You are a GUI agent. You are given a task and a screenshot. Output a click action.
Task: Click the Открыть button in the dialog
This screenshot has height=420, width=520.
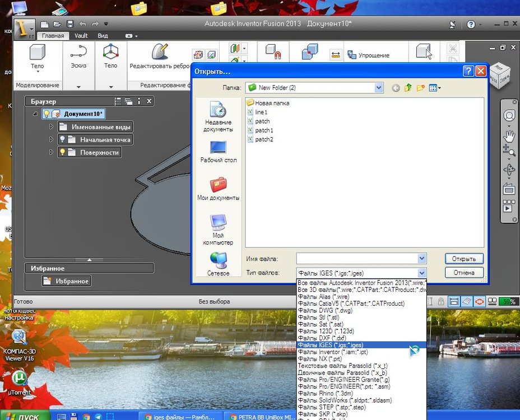click(x=464, y=259)
